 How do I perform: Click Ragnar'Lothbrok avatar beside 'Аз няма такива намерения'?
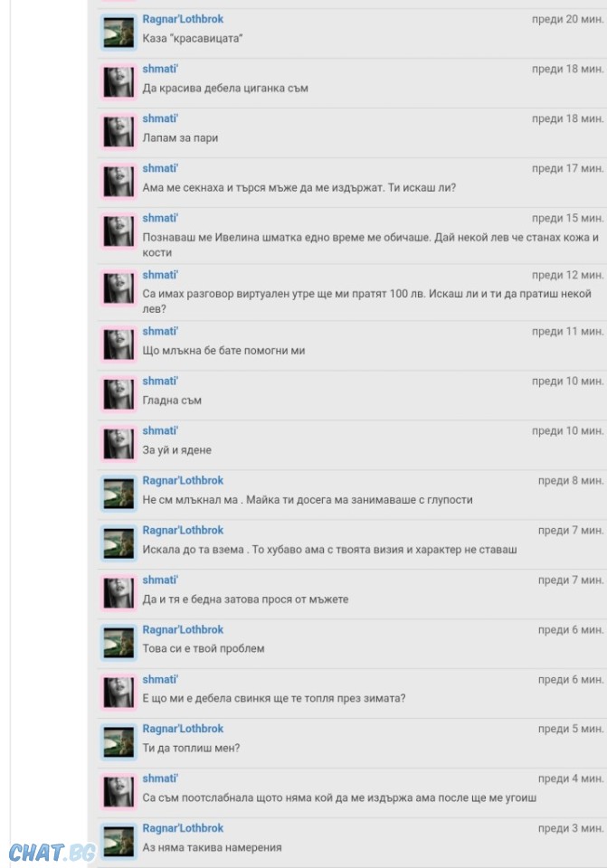tap(119, 842)
